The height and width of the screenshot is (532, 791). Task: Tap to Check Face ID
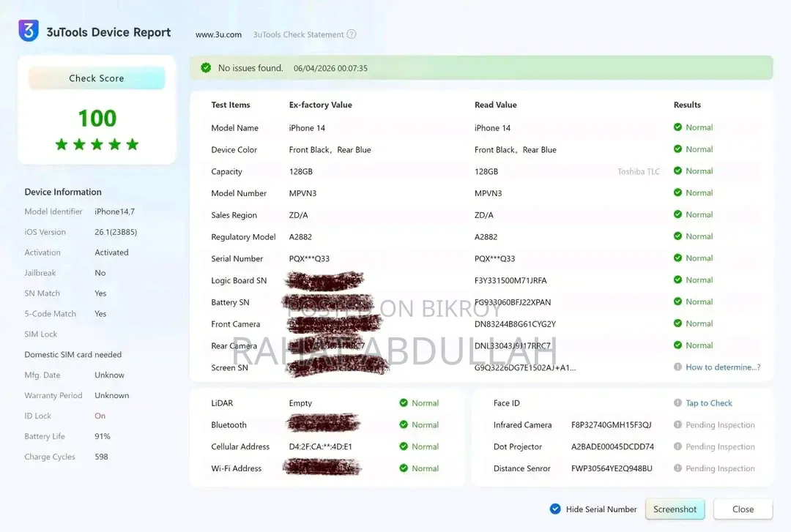click(709, 403)
